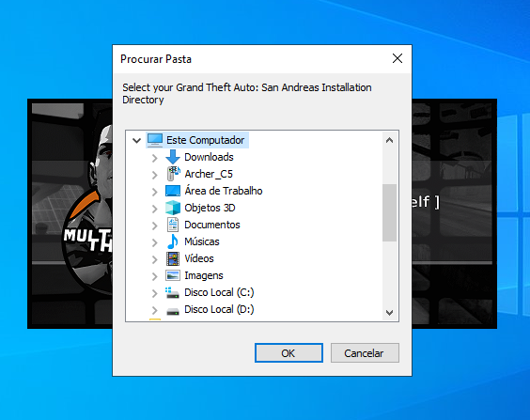Close the Procurar Pasta dialog
The image size is (530, 420).
tap(397, 58)
